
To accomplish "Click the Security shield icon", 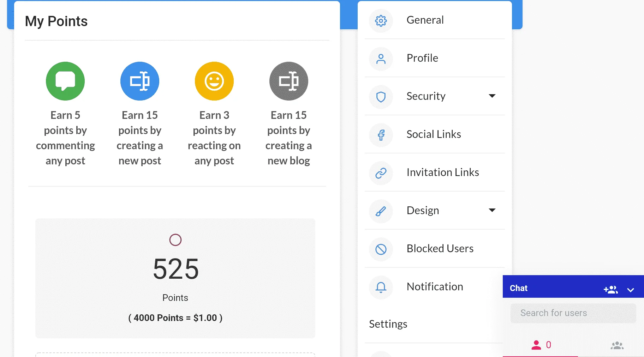I will (x=381, y=97).
